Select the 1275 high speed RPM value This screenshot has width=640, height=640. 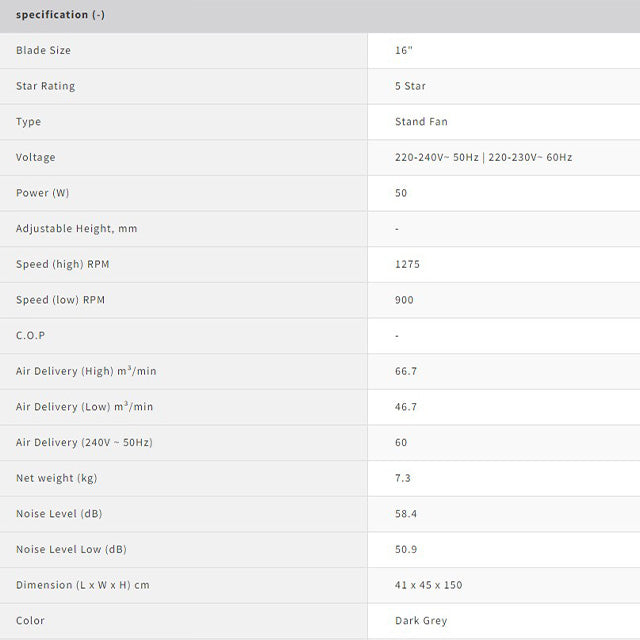point(407,264)
